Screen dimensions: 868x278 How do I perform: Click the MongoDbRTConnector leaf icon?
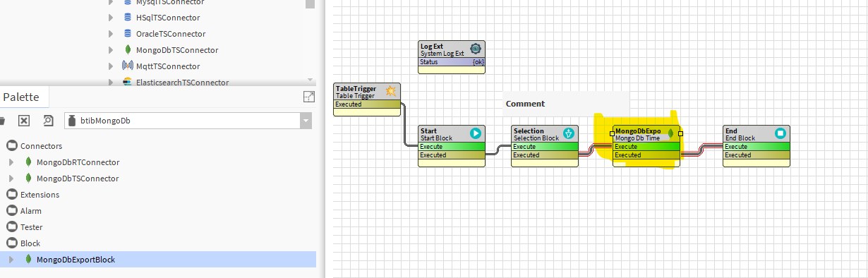28,162
